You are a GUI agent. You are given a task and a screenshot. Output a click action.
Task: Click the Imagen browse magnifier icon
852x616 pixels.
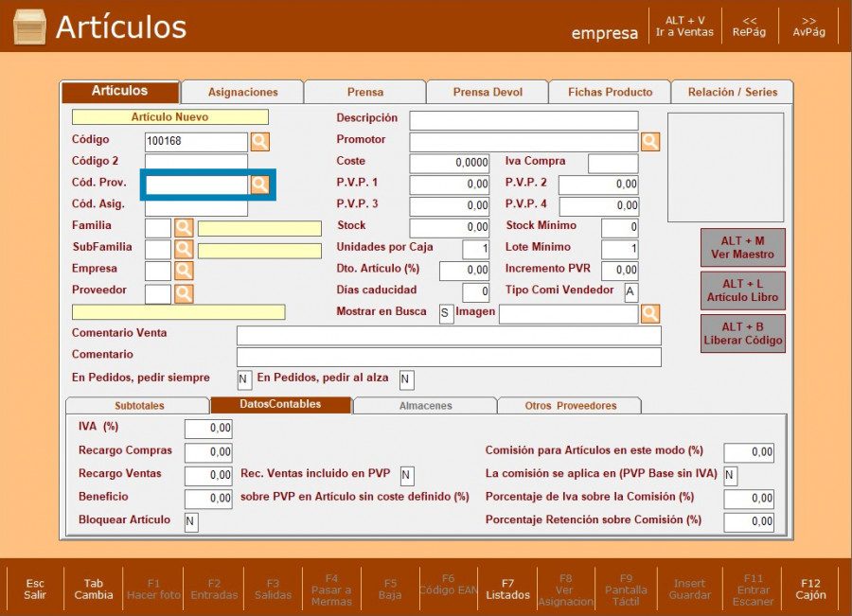pos(650,313)
